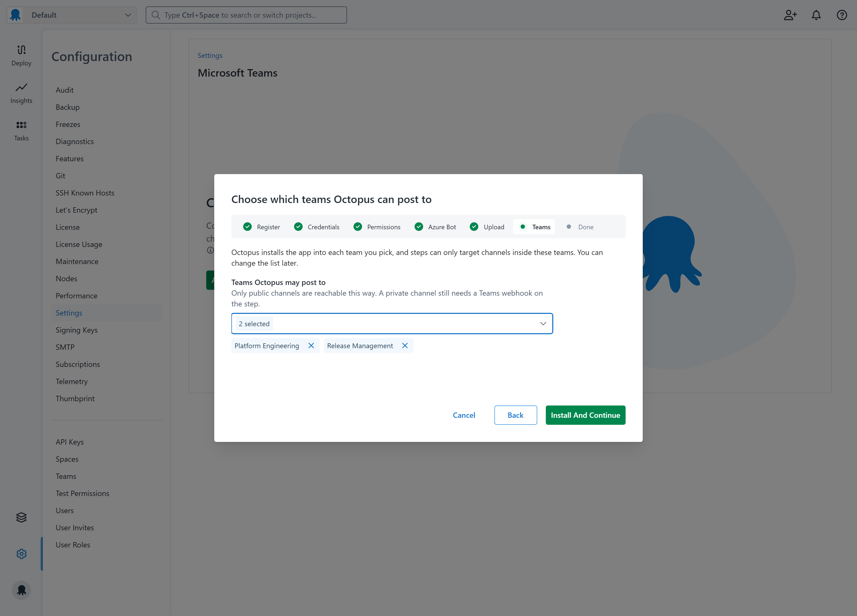This screenshot has width=857, height=616.
Task: Open Teams in the Configuration menu
Action: point(66,476)
